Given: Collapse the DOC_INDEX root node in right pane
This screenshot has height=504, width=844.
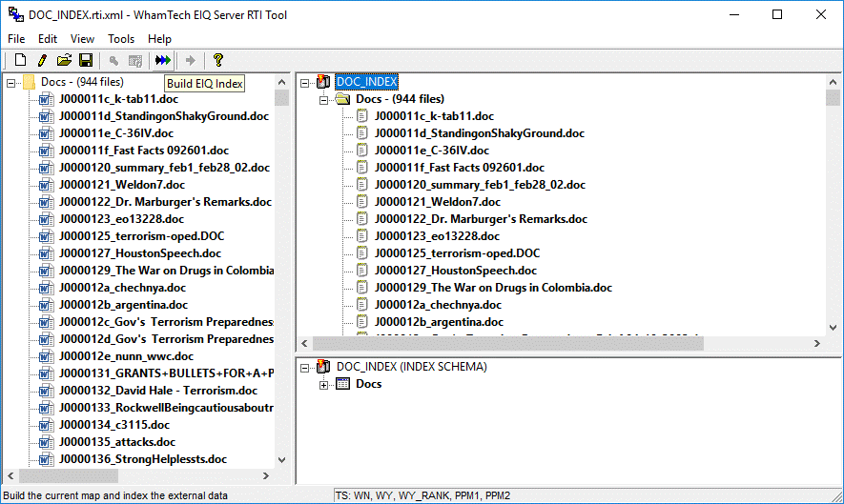Looking at the screenshot, I should pyautogui.click(x=304, y=83).
